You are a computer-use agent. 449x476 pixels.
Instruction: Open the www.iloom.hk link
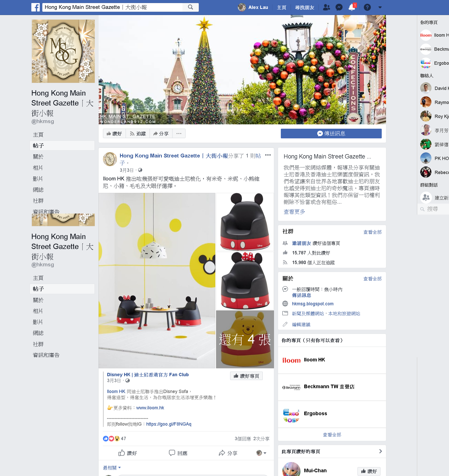[150, 408]
